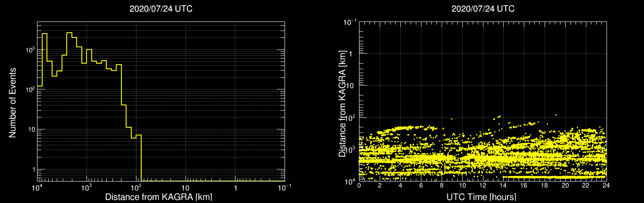This screenshot has height=203, width=644.
Task: Click histogram x-axis tick label 10^2
Action: tap(136, 188)
